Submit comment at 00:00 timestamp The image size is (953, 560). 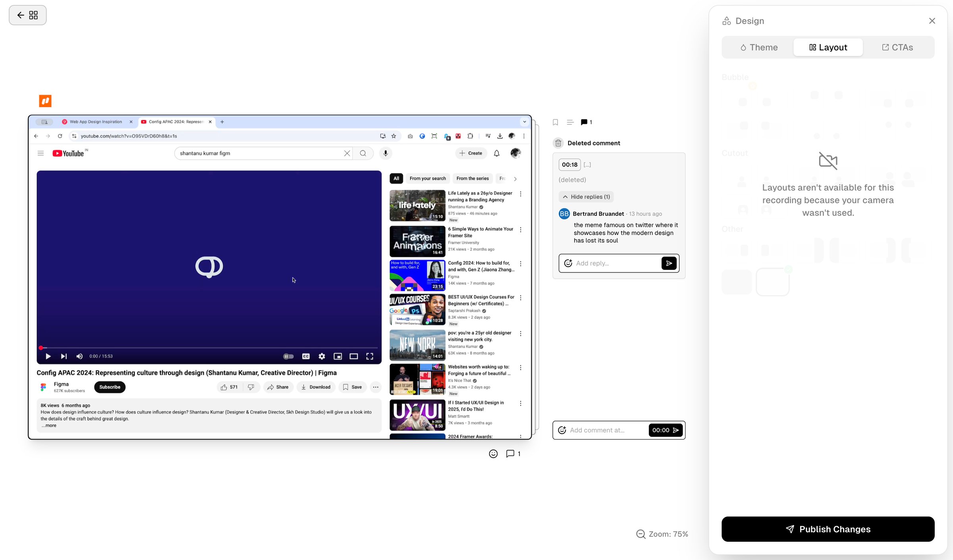(x=666, y=430)
